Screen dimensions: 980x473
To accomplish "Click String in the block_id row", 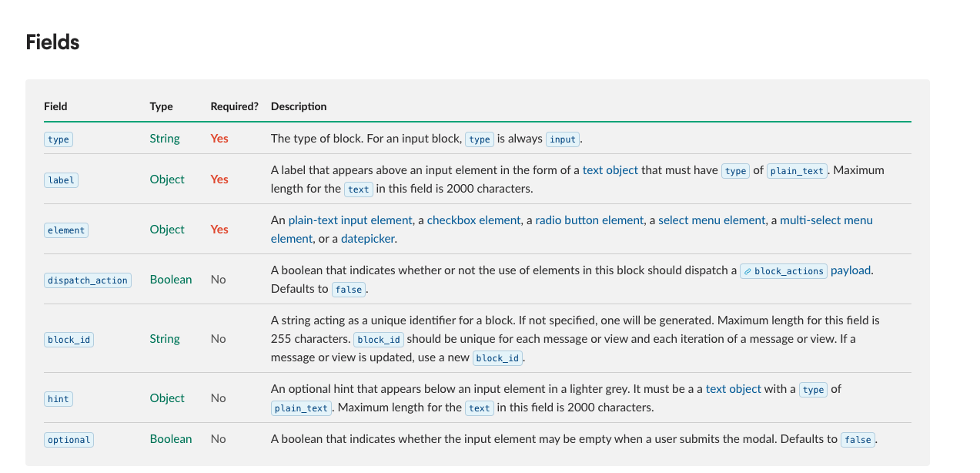I will click(165, 338).
